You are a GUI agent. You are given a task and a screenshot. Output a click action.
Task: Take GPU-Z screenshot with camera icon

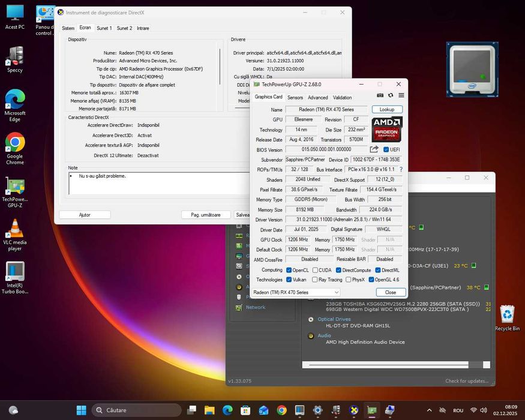click(380, 95)
